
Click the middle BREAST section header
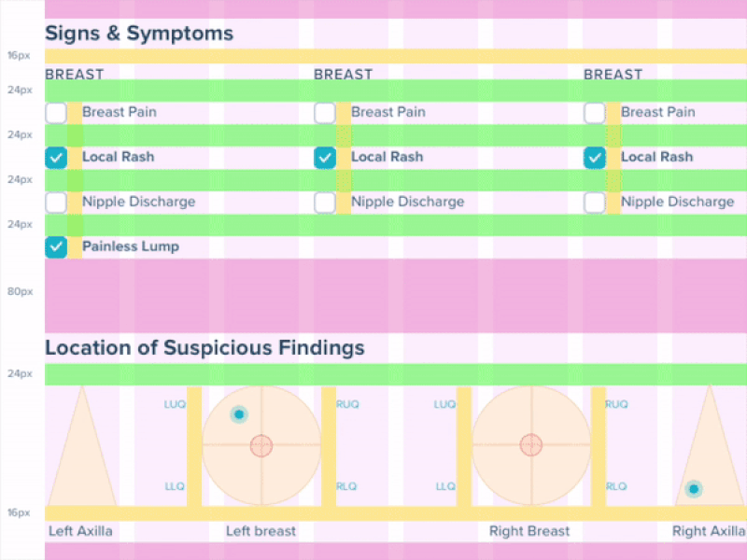(344, 74)
